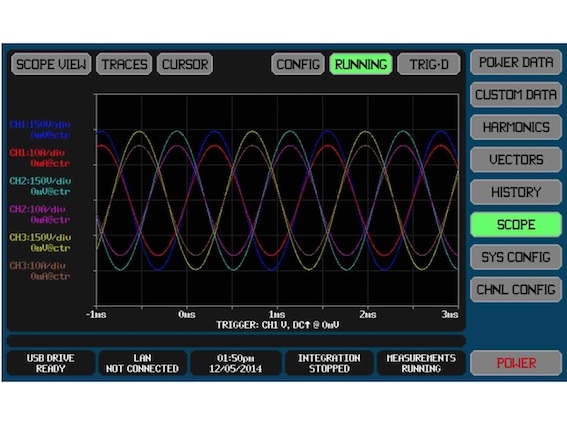This screenshot has height=425, width=567.
Task: Click the 01:50pm date and time box
Action: 235,363
